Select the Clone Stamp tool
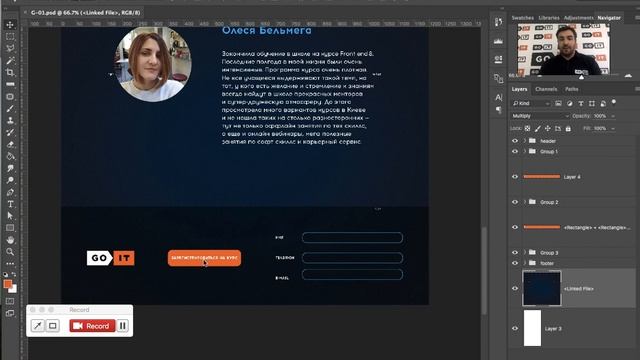The width and height of the screenshot is (640, 360). click(10, 120)
